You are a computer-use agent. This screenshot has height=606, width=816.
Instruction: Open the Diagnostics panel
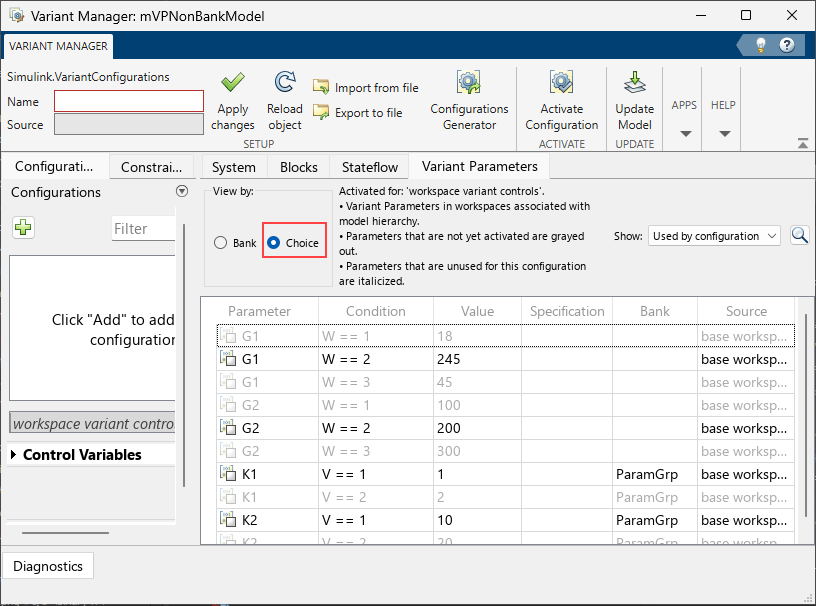pyautogui.click(x=48, y=566)
